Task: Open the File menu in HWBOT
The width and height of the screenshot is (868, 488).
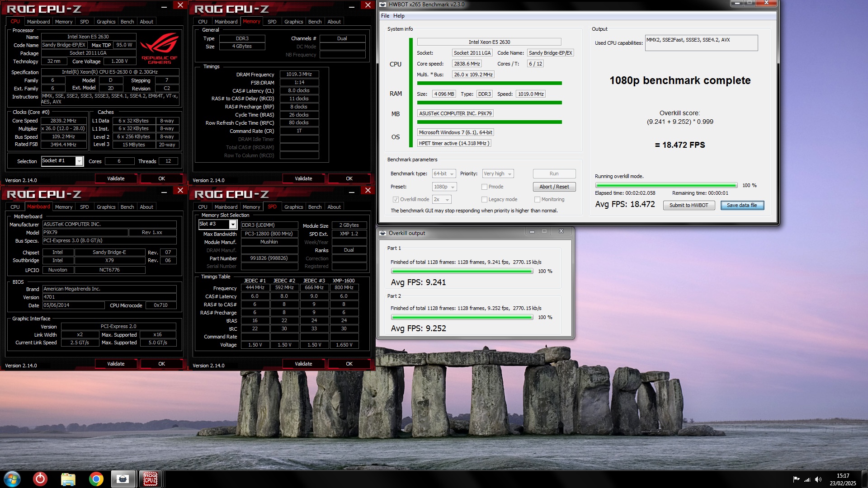Action: pos(385,16)
